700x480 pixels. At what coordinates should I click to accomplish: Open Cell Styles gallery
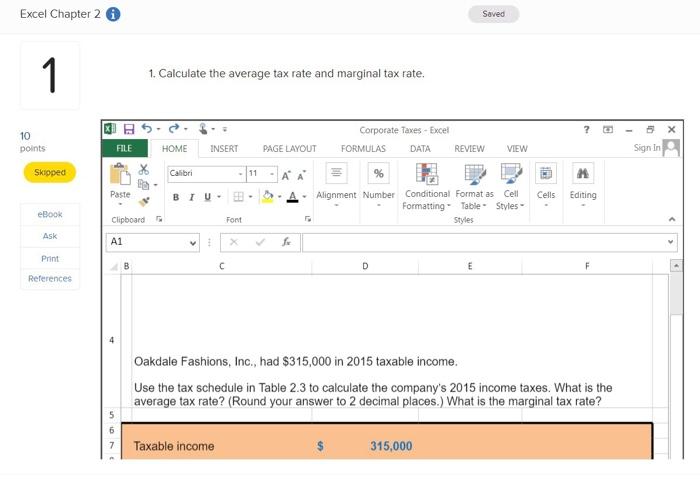pos(510,187)
